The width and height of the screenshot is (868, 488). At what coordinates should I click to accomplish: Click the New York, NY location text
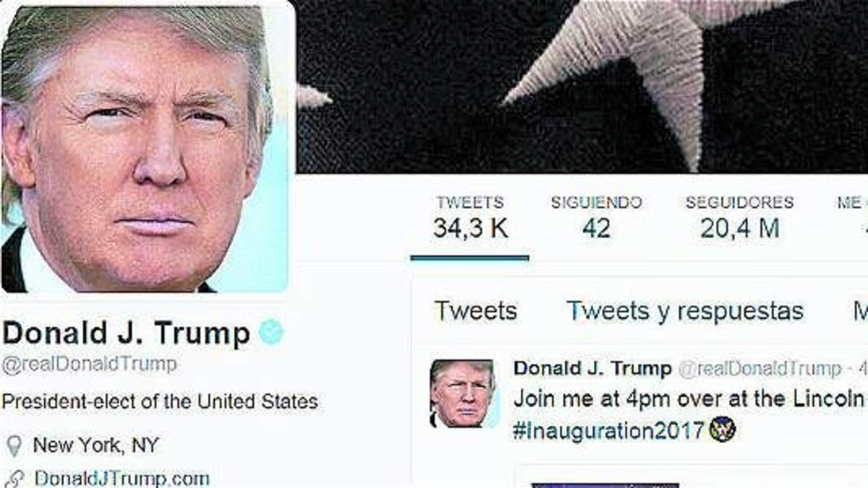96,445
